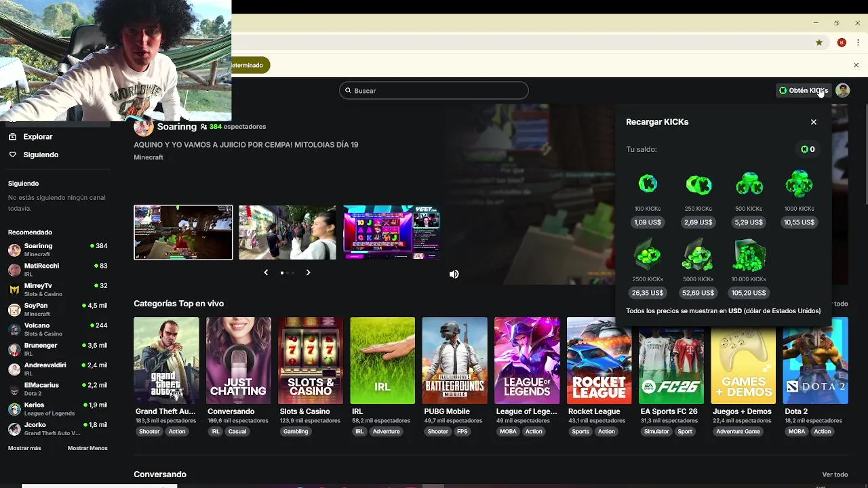The height and width of the screenshot is (488, 868).
Task: Select the street IRL stream thumbnail
Action: coord(288,232)
